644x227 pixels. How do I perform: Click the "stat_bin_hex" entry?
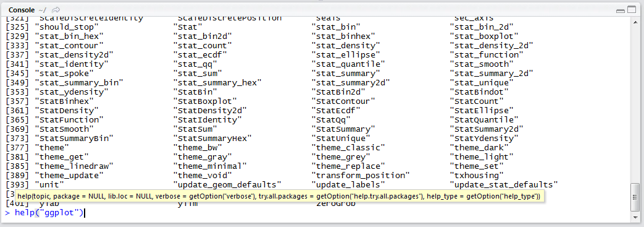(69, 36)
